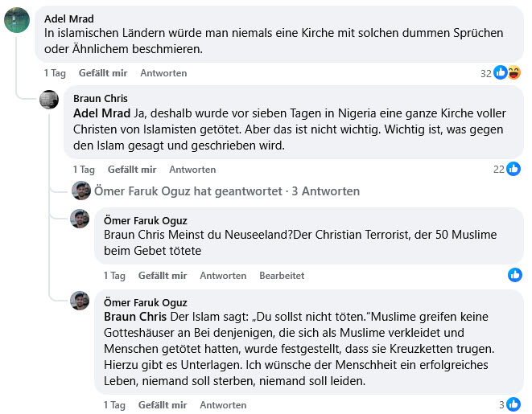Open the Adel Mrad author name link
Image resolution: width=532 pixels, height=414 pixels.
point(68,18)
